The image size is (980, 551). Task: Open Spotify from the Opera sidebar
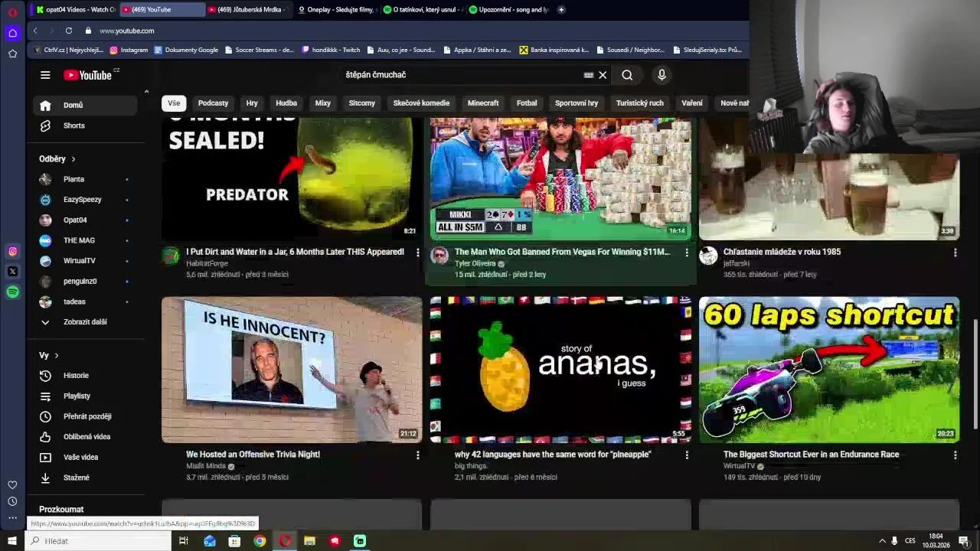[12, 292]
